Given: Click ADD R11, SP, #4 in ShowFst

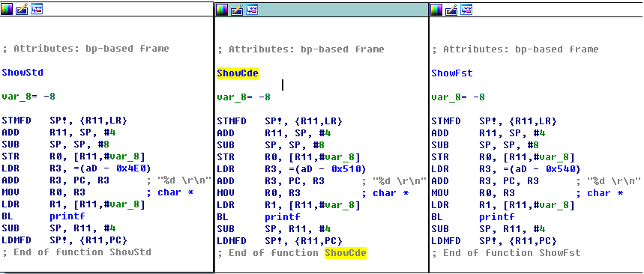Looking at the screenshot, I should point(488,133).
